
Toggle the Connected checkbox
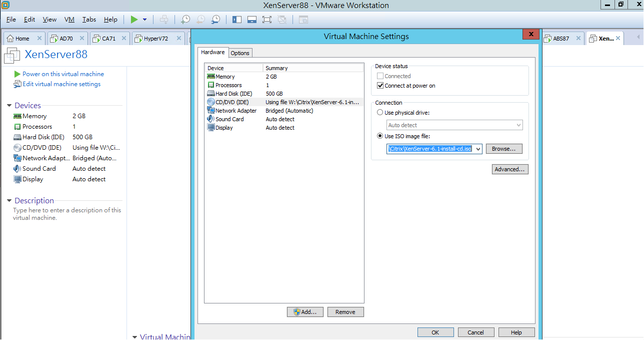tap(380, 76)
